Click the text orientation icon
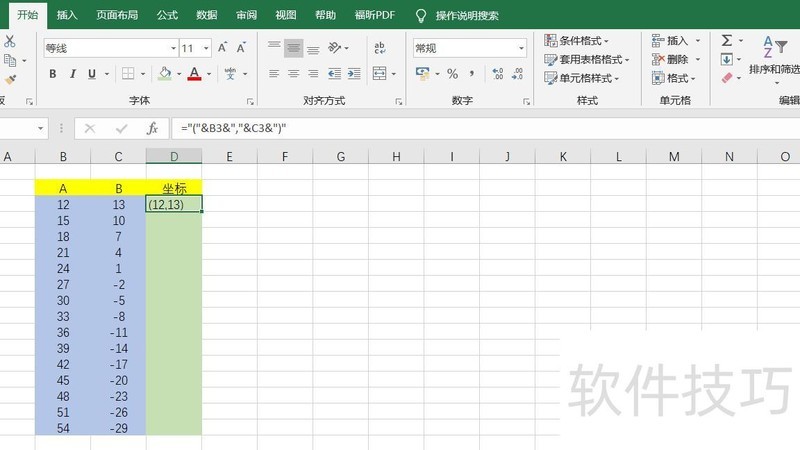Image resolution: width=800 pixels, height=450 pixels. 335,48
